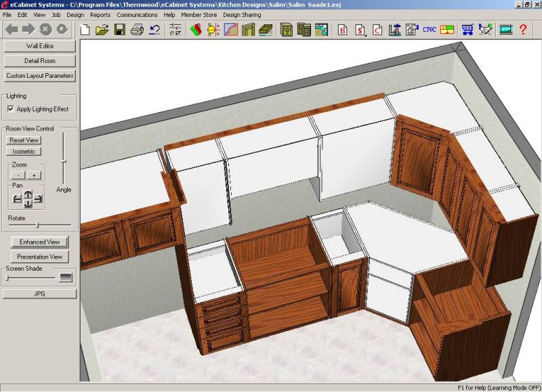
Task: Click the Pan up arrow
Action: click(28, 194)
